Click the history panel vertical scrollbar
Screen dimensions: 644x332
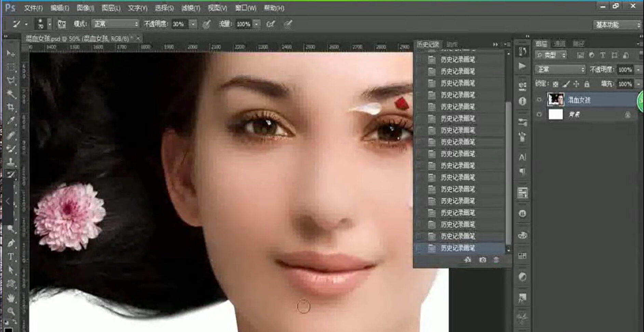coord(508,171)
